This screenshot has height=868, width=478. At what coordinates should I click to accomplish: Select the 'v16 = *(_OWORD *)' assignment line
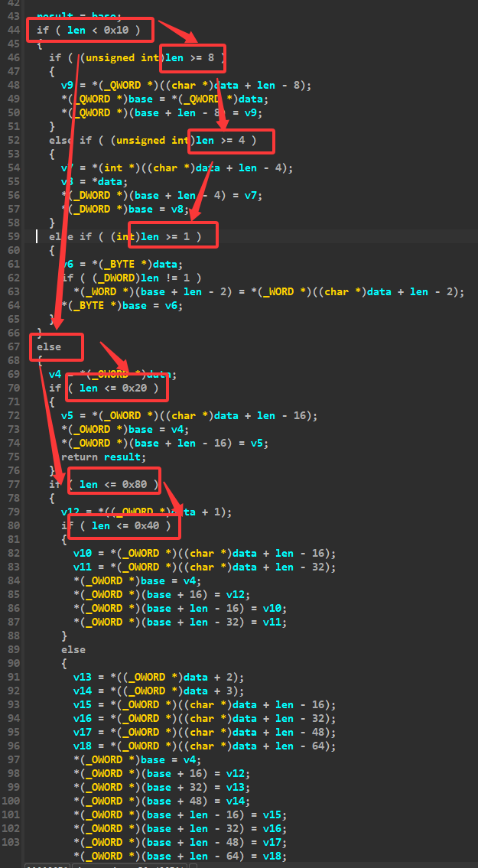[204, 719]
